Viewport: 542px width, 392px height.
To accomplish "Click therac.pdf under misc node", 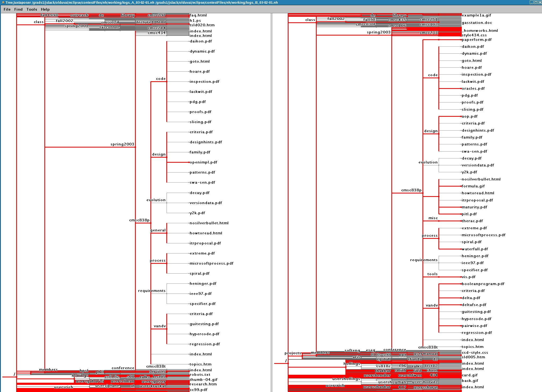I will 472,221.
